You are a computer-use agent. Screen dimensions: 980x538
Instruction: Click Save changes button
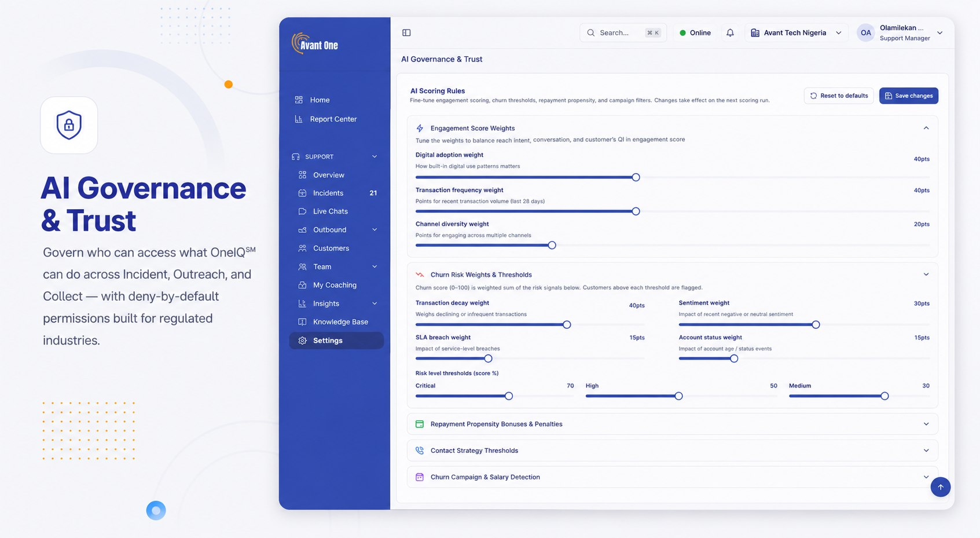click(909, 96)
